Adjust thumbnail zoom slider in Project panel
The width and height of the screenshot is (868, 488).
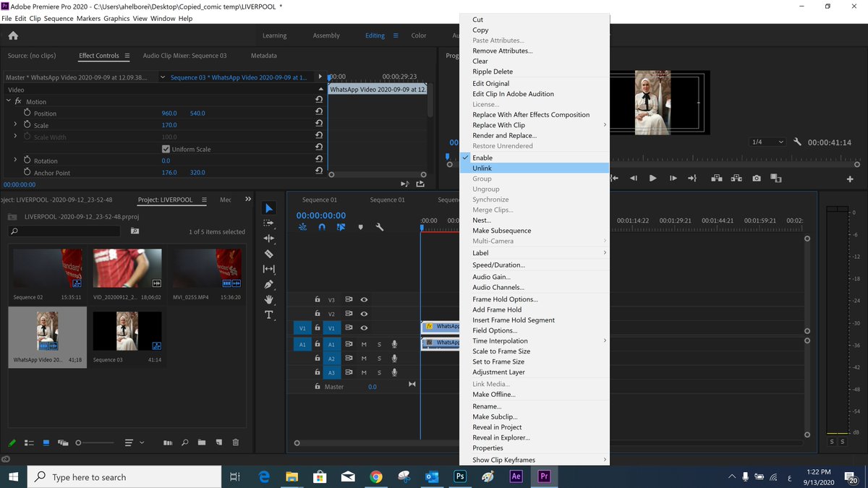click(x=94, y=442)
